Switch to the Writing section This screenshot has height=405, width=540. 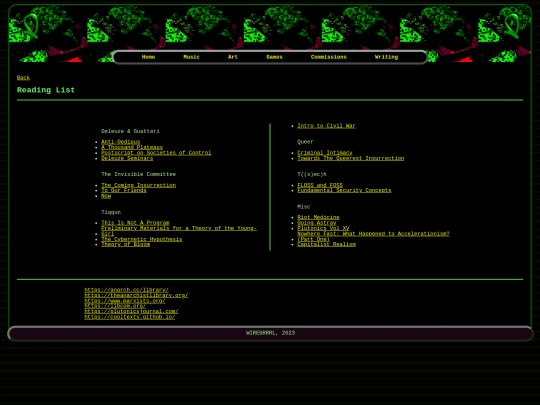386,57
